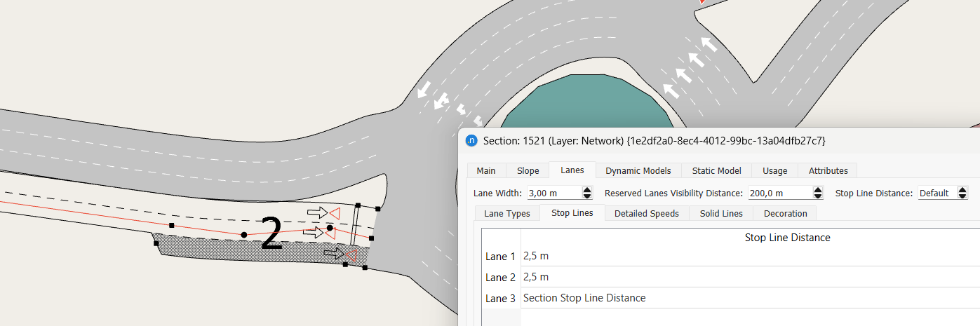Click the bottom lane direction arrow on the section
This screenshot has width=980, height=326.
[334, 253]
